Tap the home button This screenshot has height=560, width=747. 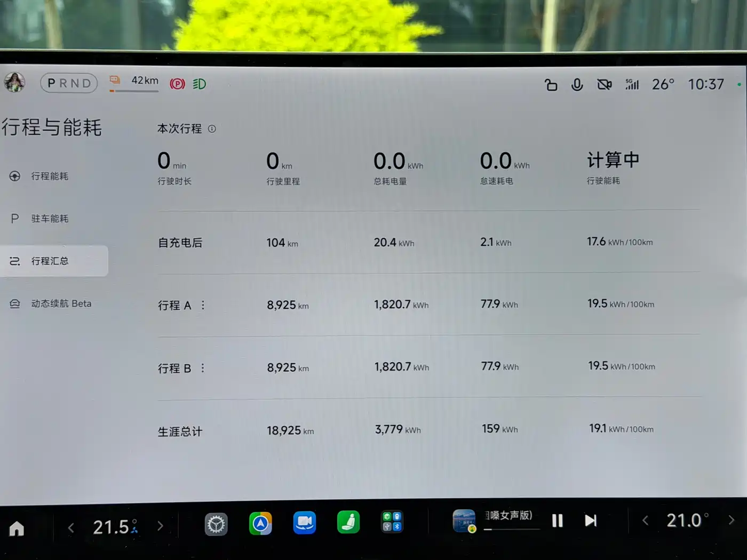pos(17,528)
